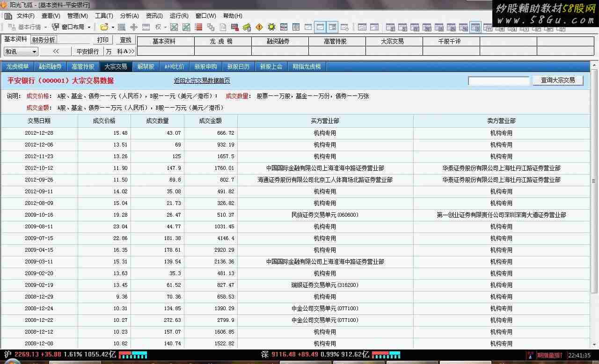Click the 交易日期 column header

(x=39, y=121)
